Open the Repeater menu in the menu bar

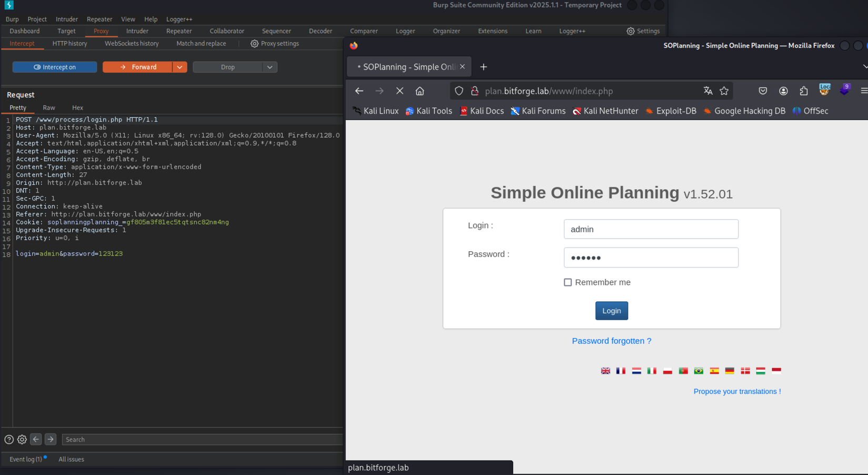coord(99,19)
